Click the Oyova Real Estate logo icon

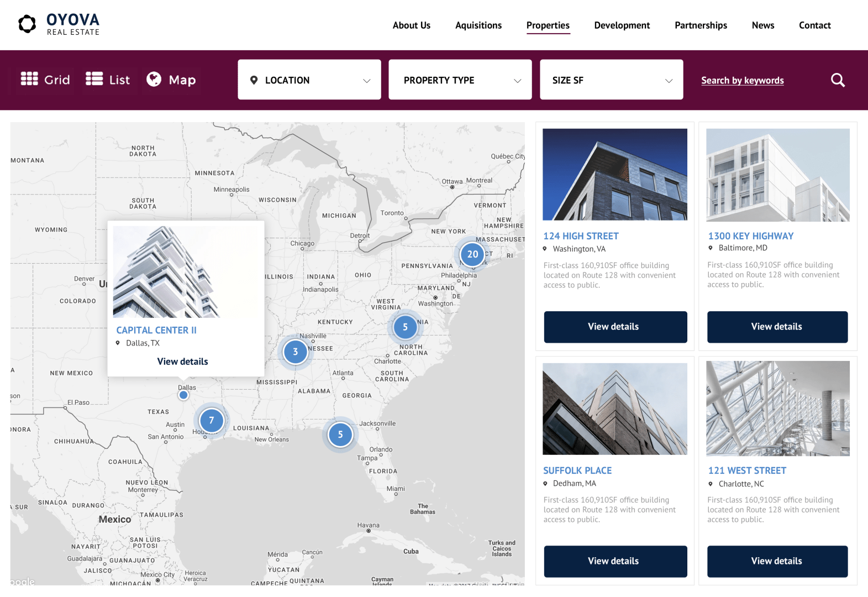27,24
